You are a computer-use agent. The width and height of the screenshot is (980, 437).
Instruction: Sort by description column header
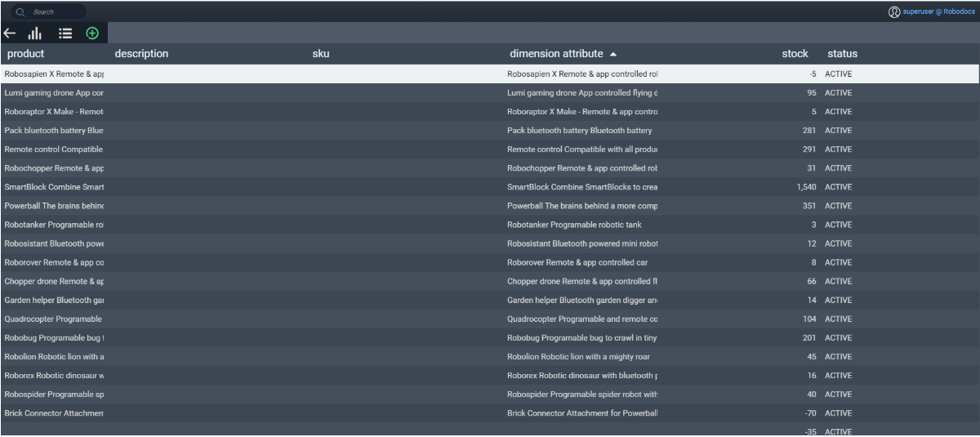(141, 54)
